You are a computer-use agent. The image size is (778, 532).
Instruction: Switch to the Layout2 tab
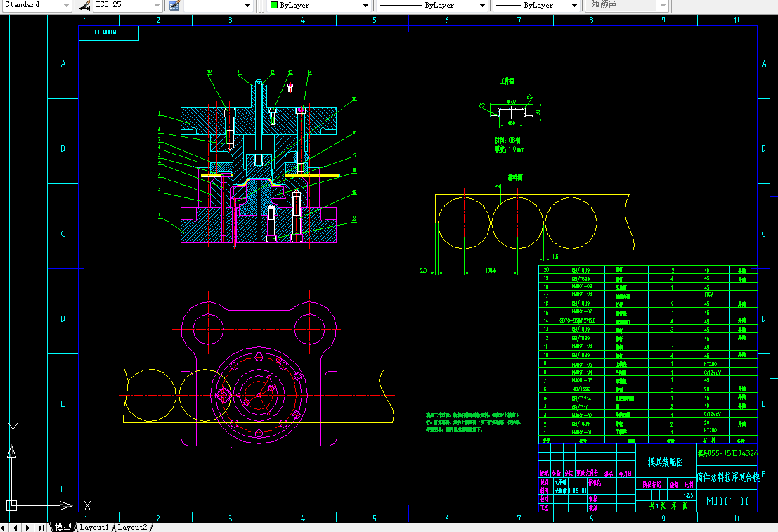[133, 527]
